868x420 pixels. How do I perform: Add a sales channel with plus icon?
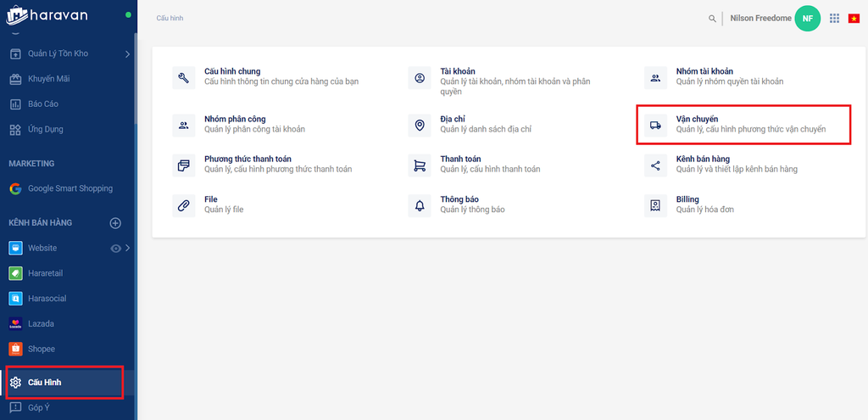coord(115,223)
